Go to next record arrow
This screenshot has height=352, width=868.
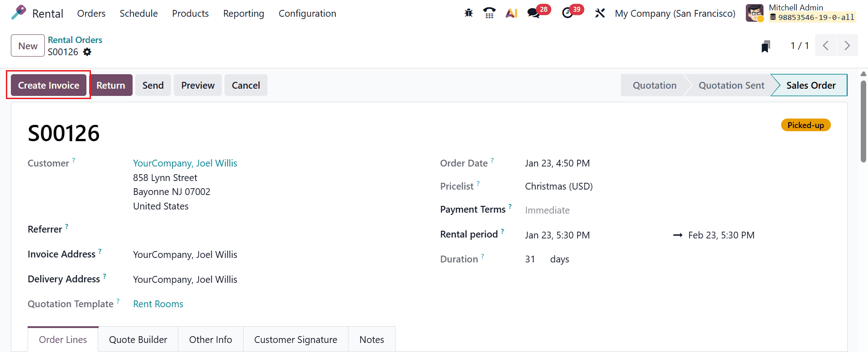[847, 45]
